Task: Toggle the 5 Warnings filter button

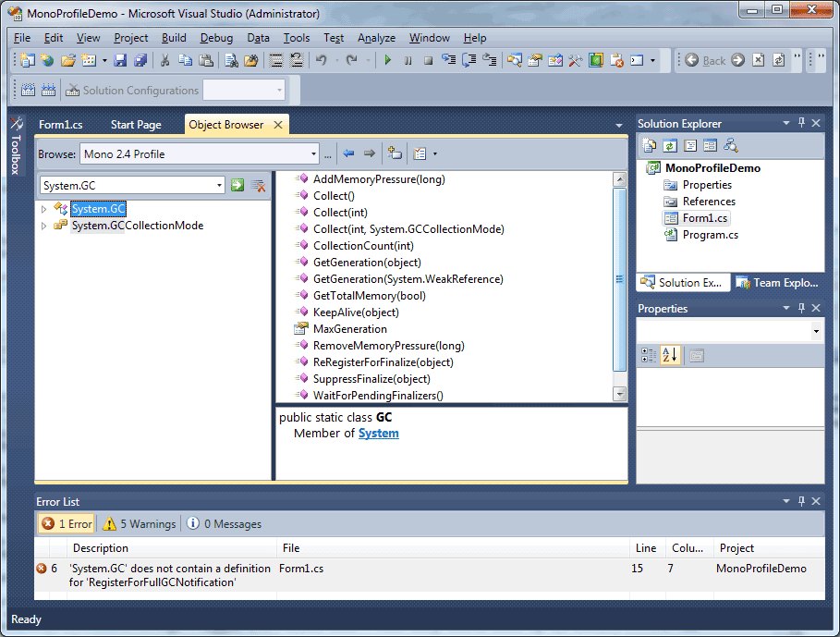Action: tap(140, 524)
